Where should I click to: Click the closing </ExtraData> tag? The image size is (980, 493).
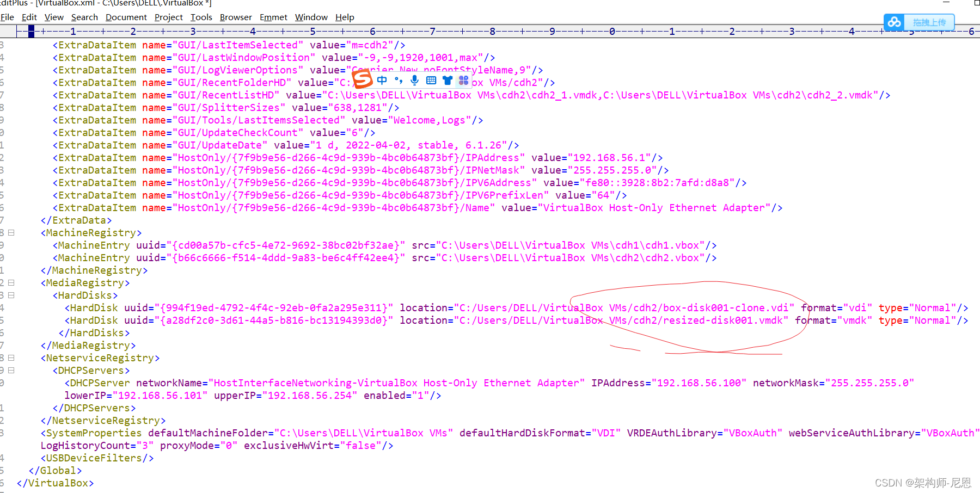coord(76,220)
